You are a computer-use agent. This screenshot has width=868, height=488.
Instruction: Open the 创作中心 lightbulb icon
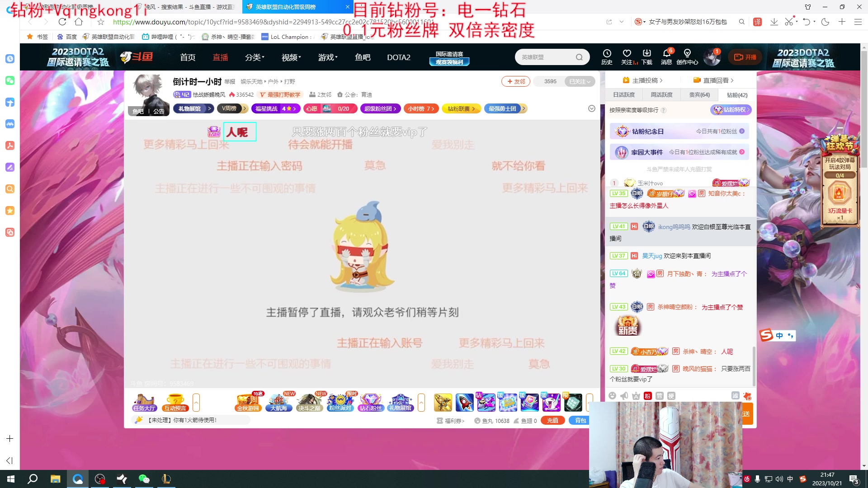pyautogui.click(x=687, y=57)
